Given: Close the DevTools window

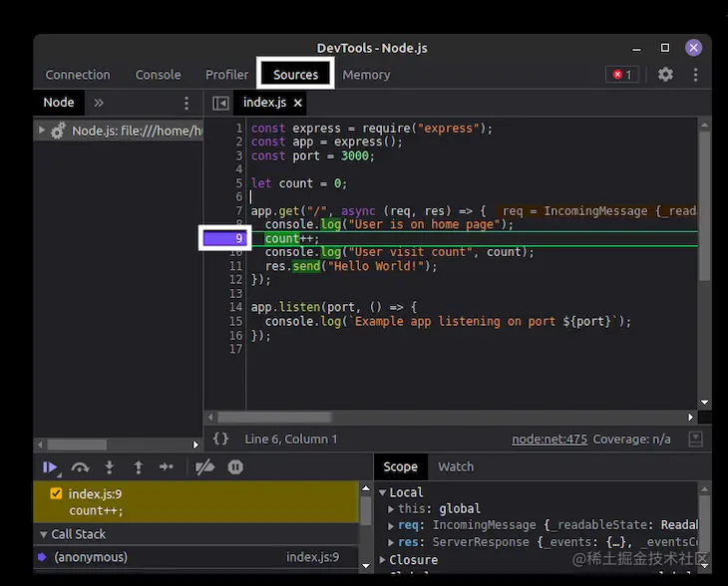Looking at the screenshot, I should tap(694, 47).
